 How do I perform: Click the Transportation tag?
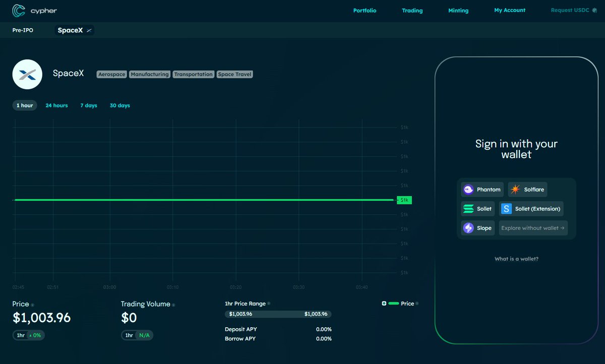coord(194,74)
